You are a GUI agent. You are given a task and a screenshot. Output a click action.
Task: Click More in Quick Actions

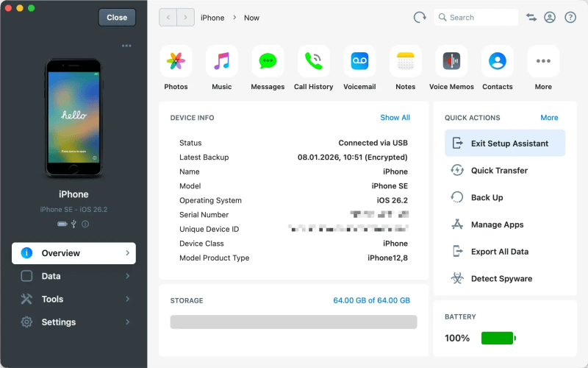(x=549, y=118)
